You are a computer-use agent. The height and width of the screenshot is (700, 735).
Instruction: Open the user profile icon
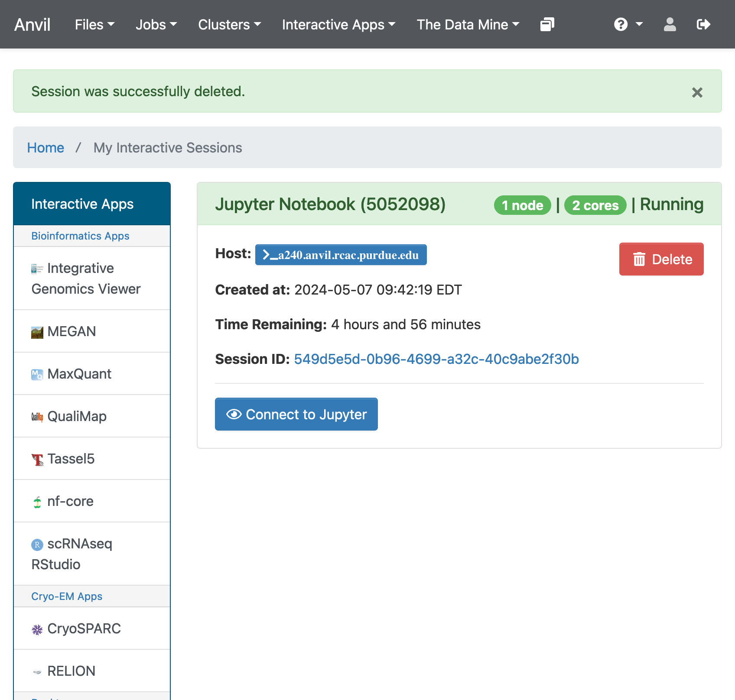[669, 25]
